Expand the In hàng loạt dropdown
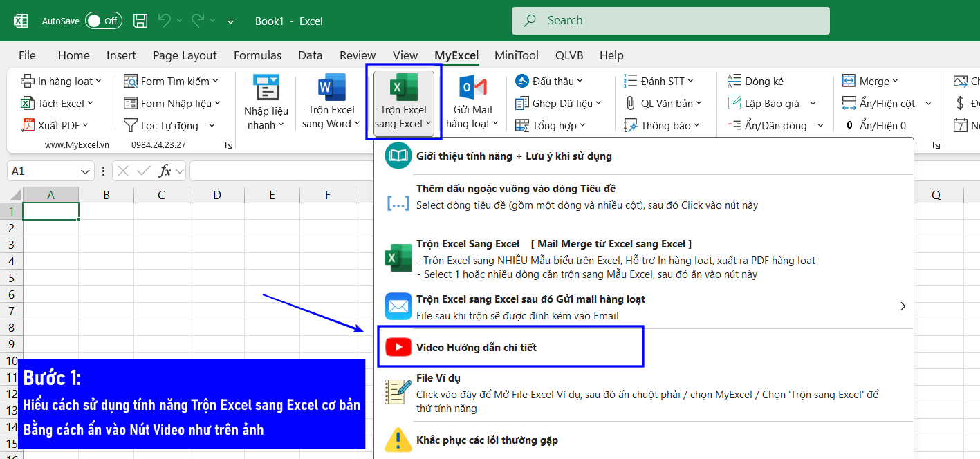The image size is (980, 459). 98,82
